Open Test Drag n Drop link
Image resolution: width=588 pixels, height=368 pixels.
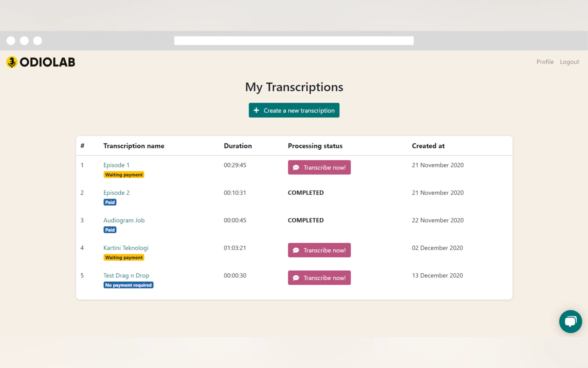pyautogui.click(x=126, y=275)
